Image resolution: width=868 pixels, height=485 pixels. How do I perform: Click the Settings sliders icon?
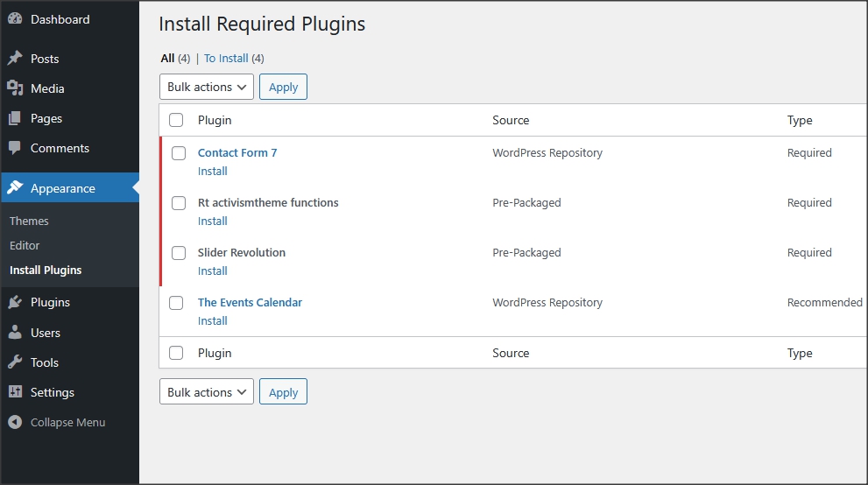click(x=15, y=392)
